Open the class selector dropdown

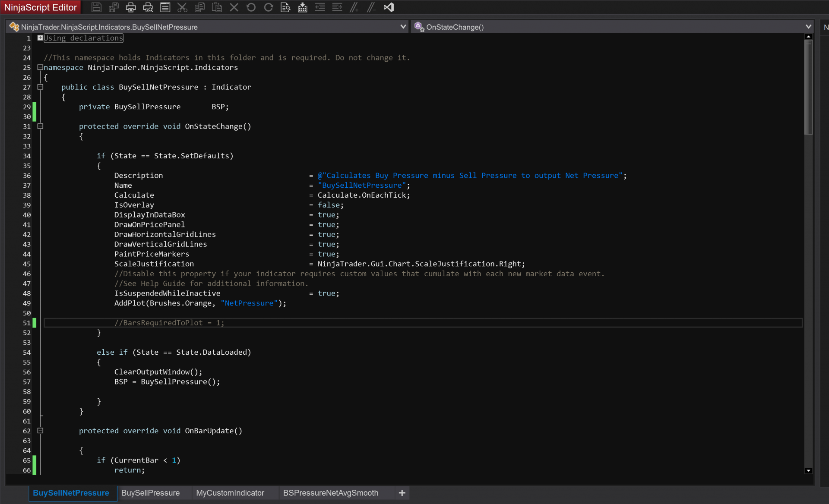(x=403, y=27)
